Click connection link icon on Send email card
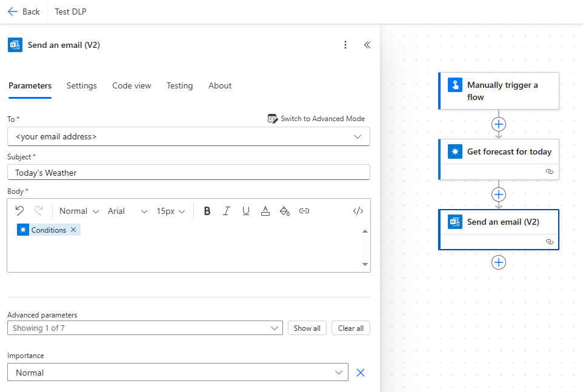 550,242
